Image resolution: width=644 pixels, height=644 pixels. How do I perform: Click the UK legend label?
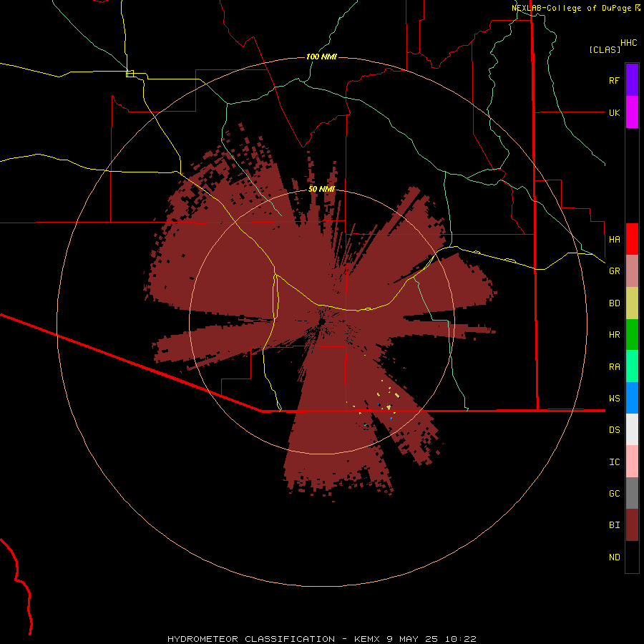pyautogui.click(x=614, y=112)
